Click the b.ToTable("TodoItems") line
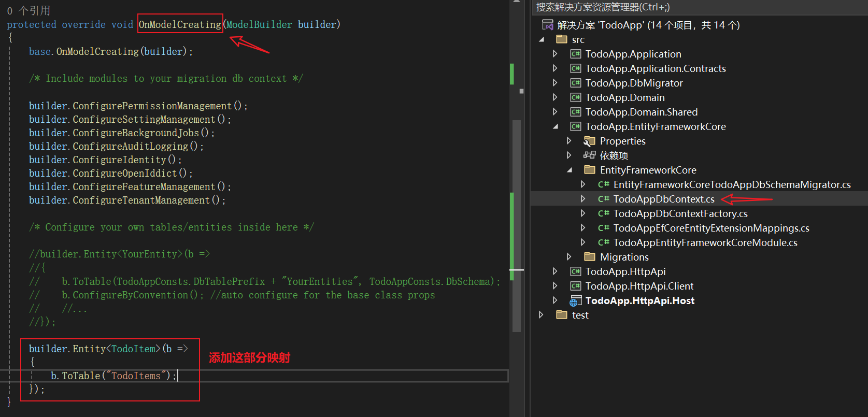 pos(113,376)
